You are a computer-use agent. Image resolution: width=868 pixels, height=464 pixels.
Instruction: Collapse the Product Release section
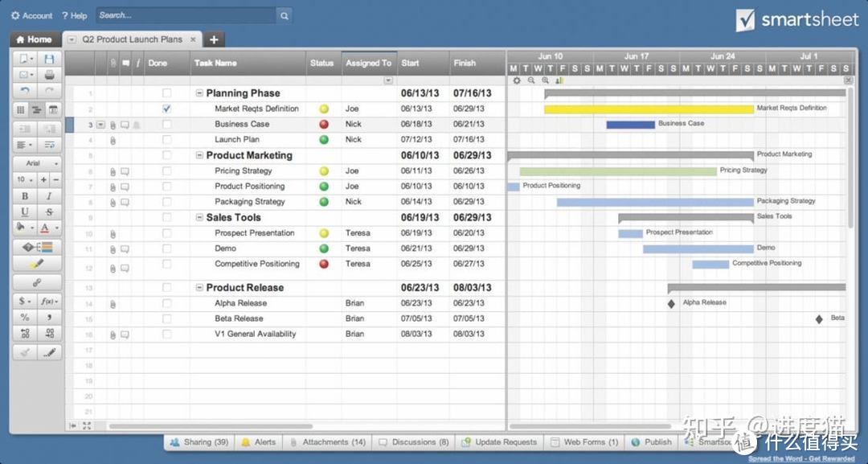[x=199, y=287]
